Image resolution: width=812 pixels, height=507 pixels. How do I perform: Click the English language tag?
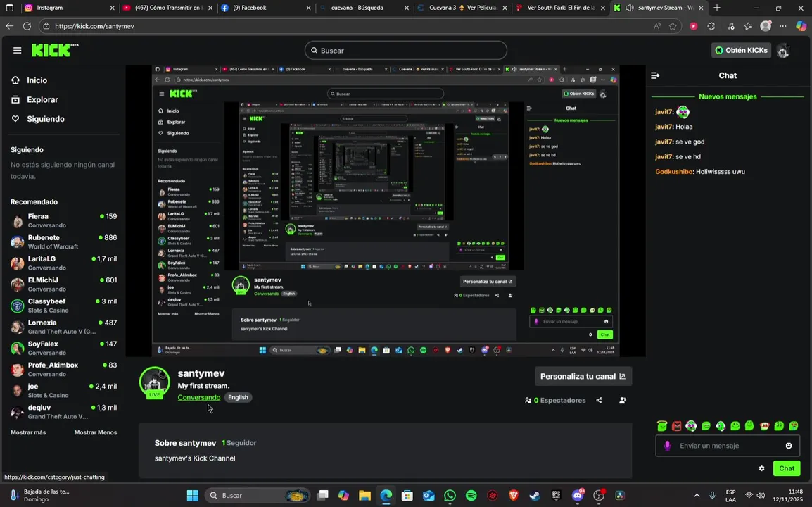239,398
